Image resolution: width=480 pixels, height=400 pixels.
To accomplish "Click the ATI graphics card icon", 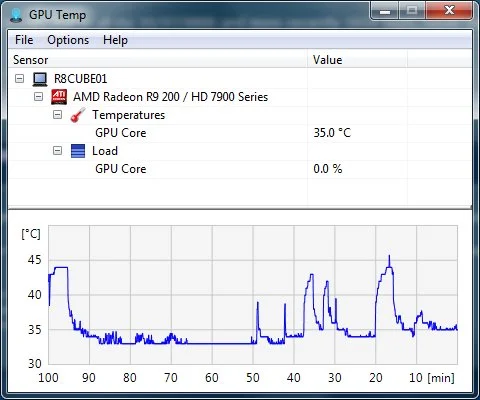I will (x=59, y=97).
